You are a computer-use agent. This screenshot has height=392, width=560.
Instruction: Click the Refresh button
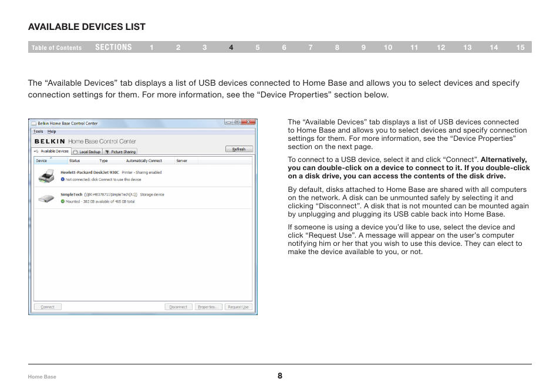pos(239,149)
